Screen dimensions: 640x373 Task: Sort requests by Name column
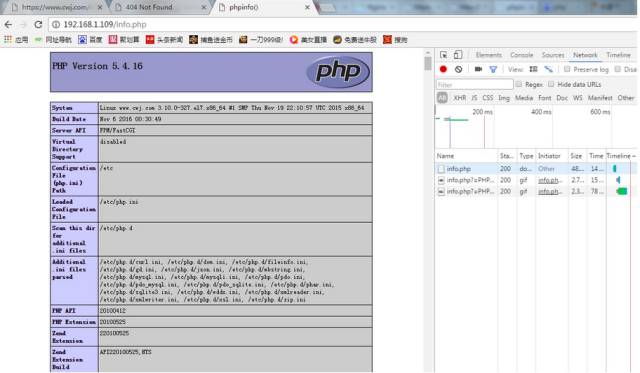tap(467, 156)
